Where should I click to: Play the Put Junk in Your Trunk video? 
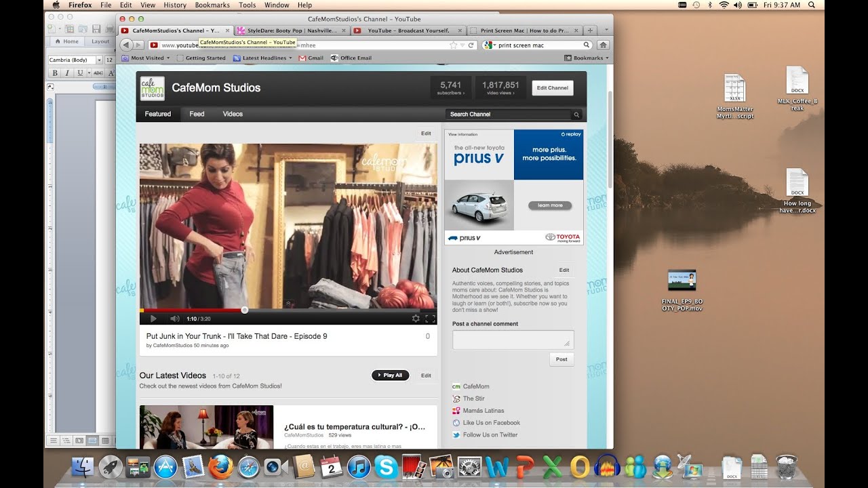click(153, 319)
